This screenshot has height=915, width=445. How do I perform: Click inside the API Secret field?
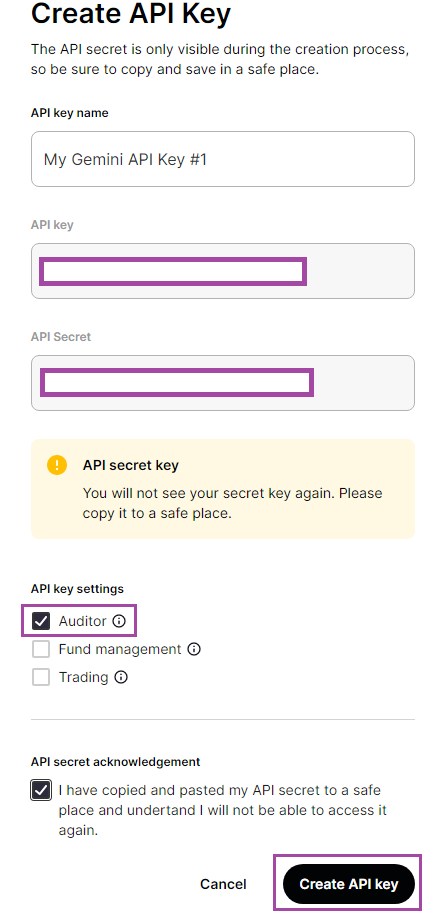point(223,383)
